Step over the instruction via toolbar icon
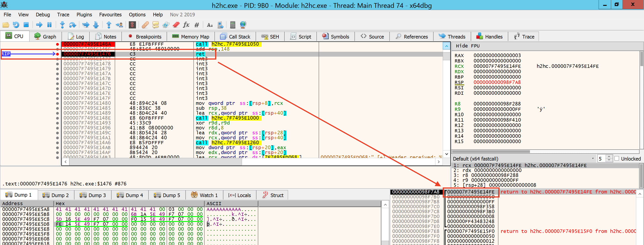The image size is (644, 245). coord(72,25)
